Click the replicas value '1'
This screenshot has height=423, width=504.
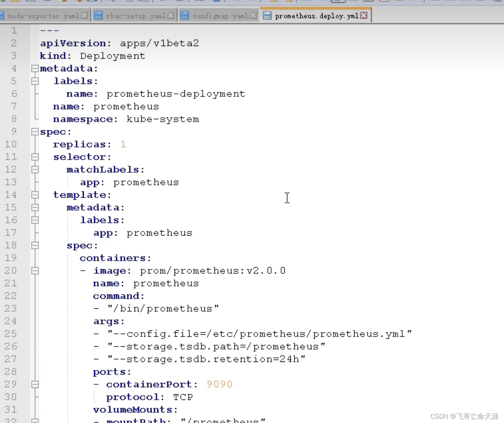pyautogui.click(x=123, y=144)
